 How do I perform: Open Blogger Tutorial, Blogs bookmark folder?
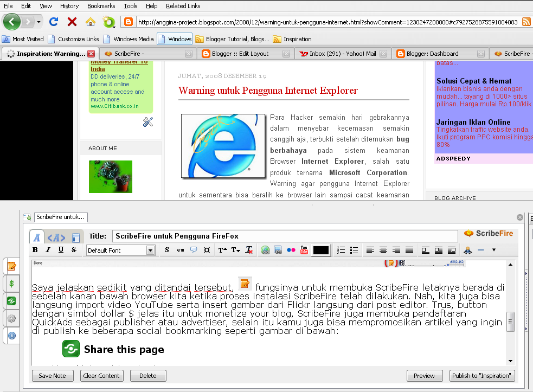coord(233,39)
